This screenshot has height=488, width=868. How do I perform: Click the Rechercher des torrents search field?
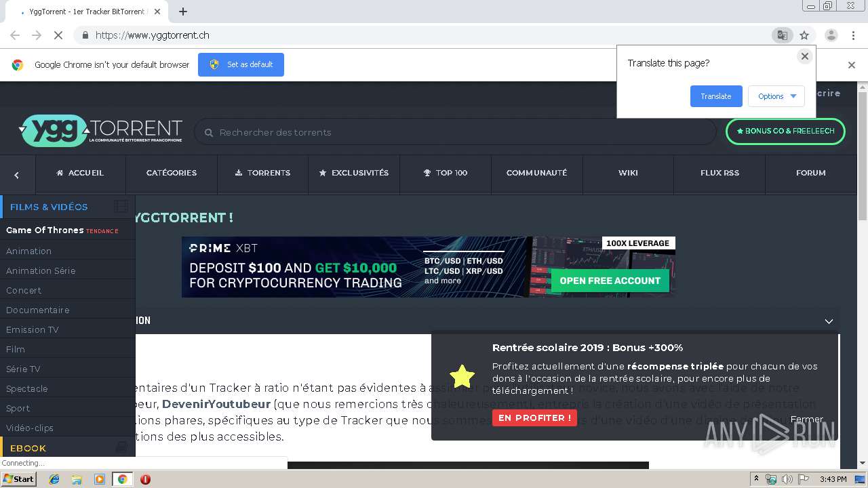pyautogui.click(x=455, y=132)
